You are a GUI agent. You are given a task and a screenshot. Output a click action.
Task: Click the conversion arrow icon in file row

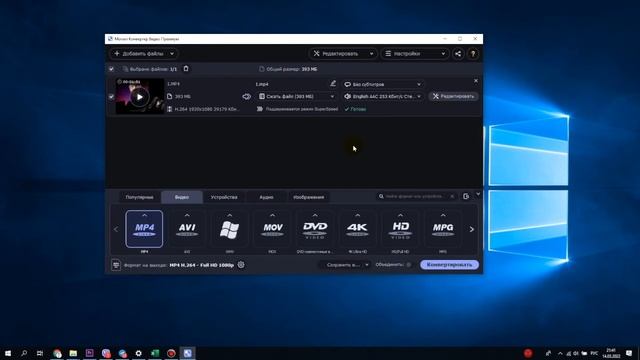(x=247, y=97)
